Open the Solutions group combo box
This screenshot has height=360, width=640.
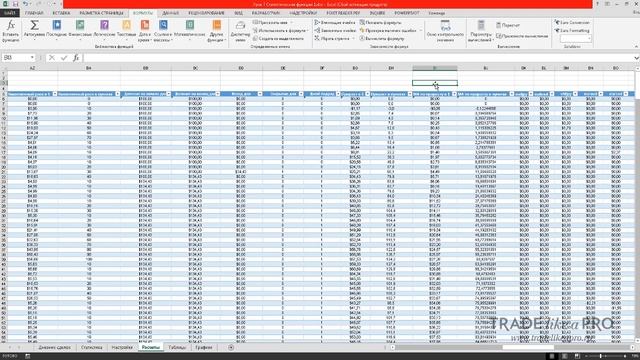[576, 38]
